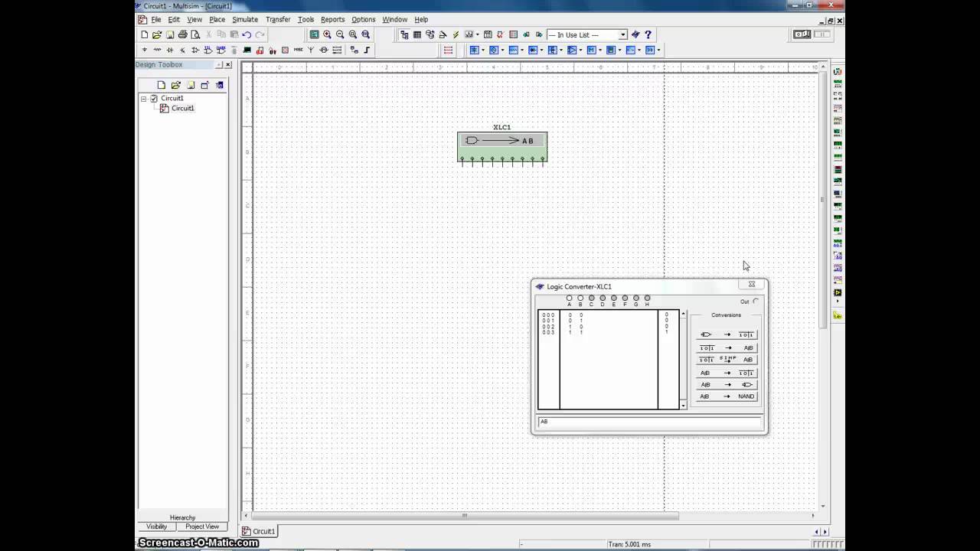Open the Grapher toolbar icon
980x551 pixels.
pyautogui.click(x=469, y=34)
